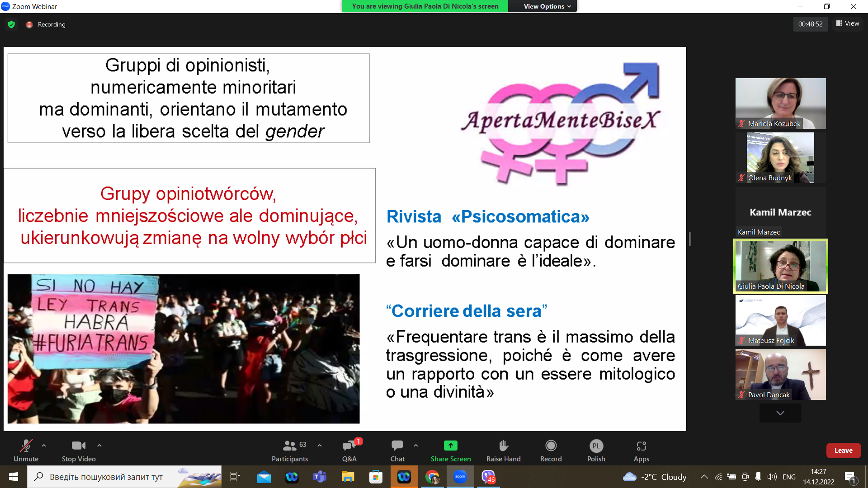This screenshot has height=488, width=868.
Task: Click the Recording indicator label
Action: pos(51,24)
